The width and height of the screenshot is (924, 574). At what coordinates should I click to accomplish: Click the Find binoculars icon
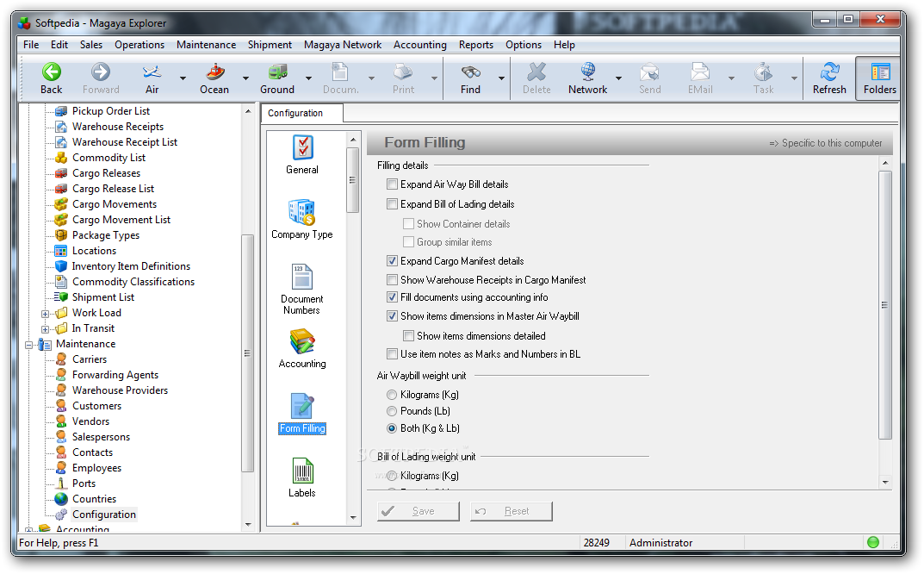(x=470, y=72)
